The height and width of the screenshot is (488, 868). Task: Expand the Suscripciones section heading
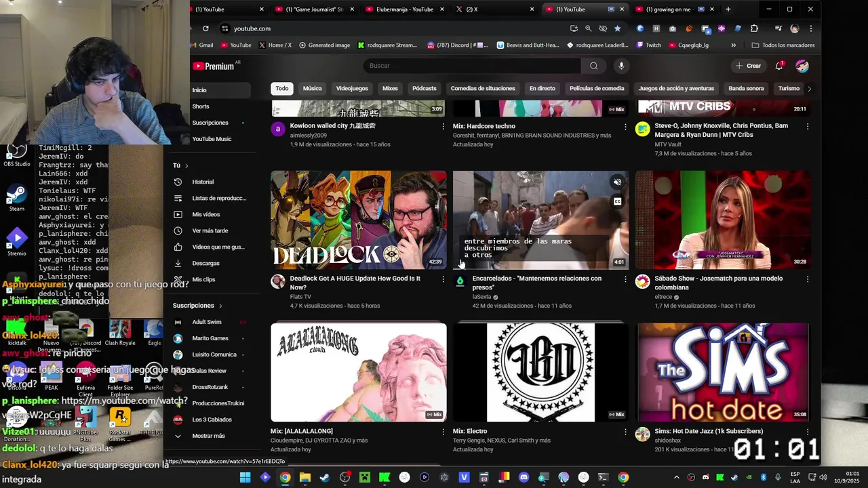(197, 306)
